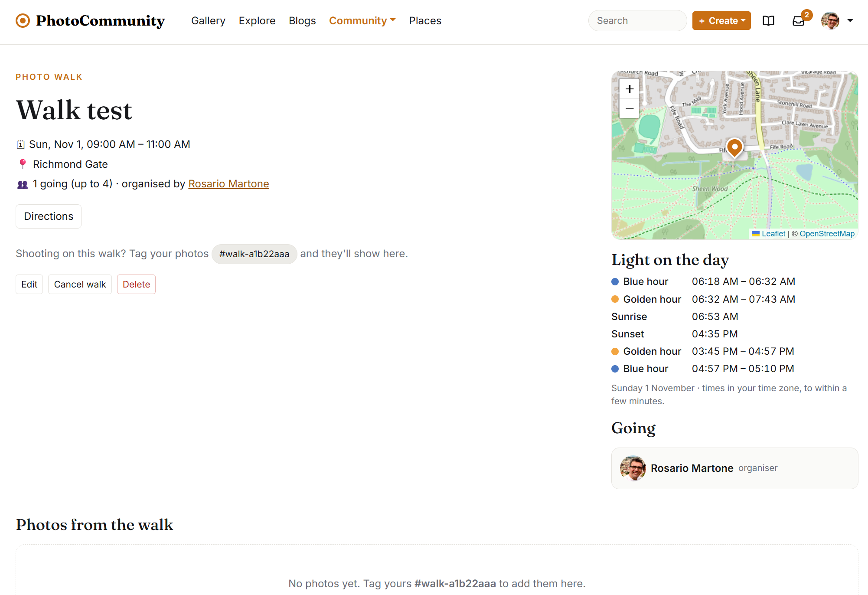Go to the Gallery page
This screenshot has width=868, height=595.
[x=208, y=21]
